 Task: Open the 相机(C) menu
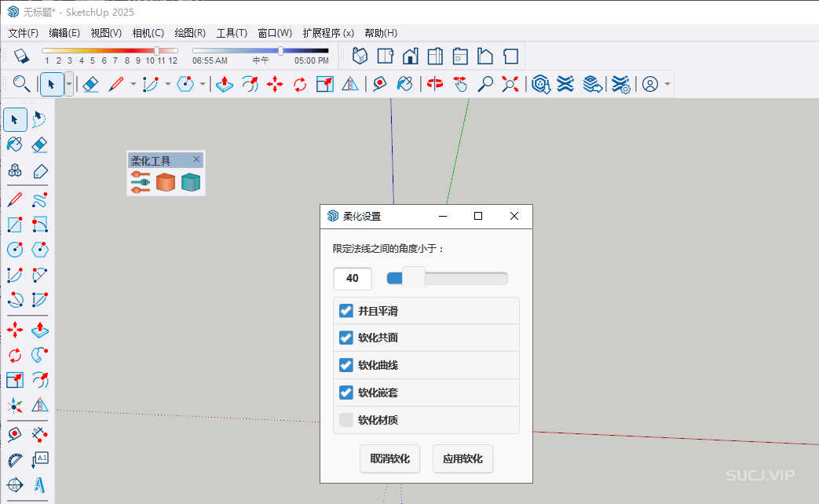pyautogui.click(x=148, y=33)
